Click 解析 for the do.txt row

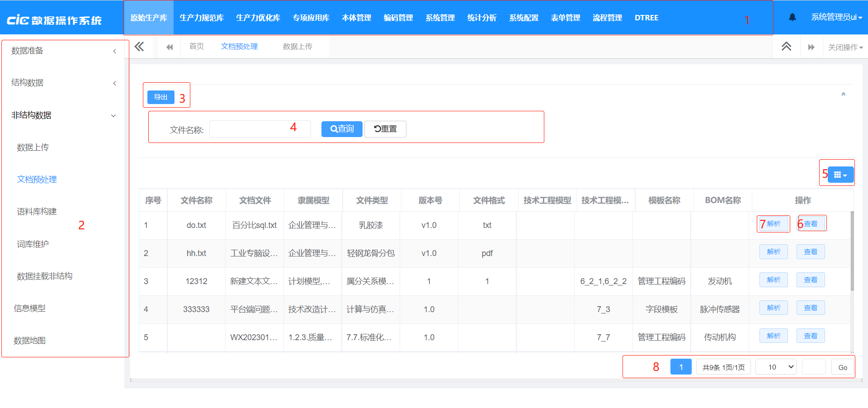point(774,223)
